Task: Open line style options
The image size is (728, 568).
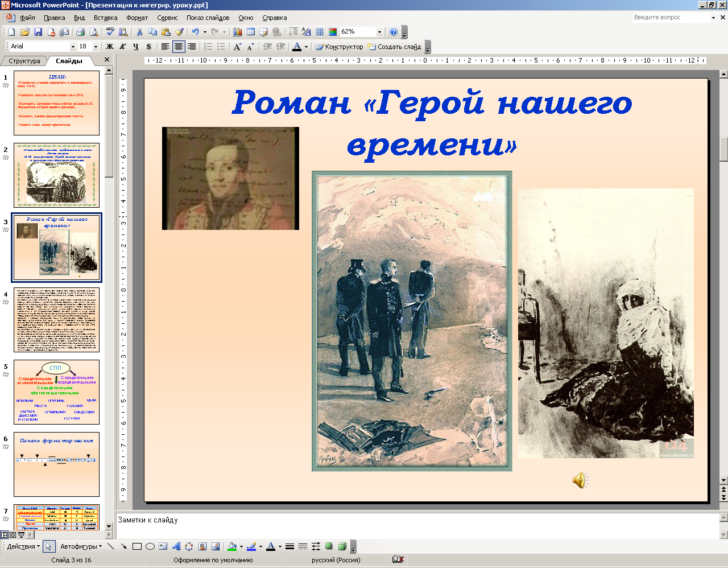Action: (289, 546)
